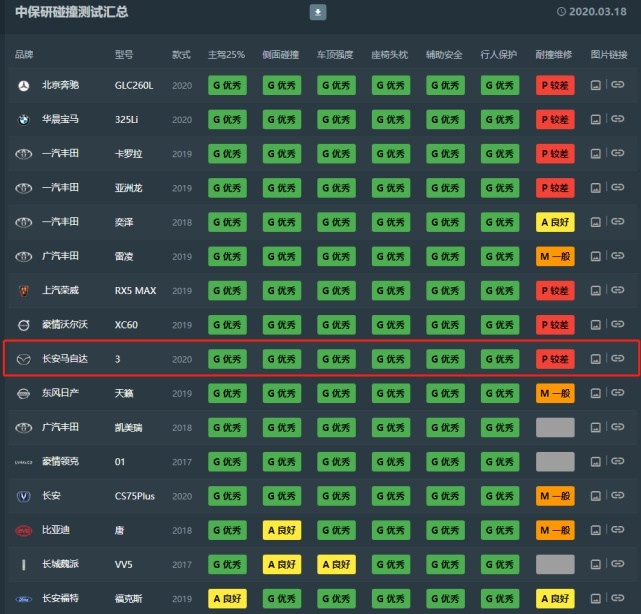Click A 良好 side-impact badge for 比亚迪 唐

point(282,530)
